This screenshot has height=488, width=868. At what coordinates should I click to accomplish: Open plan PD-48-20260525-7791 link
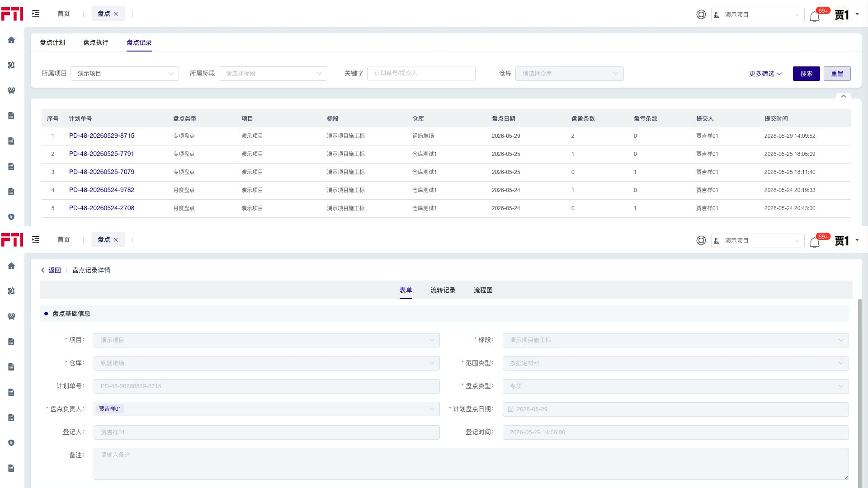pos(102,154)
